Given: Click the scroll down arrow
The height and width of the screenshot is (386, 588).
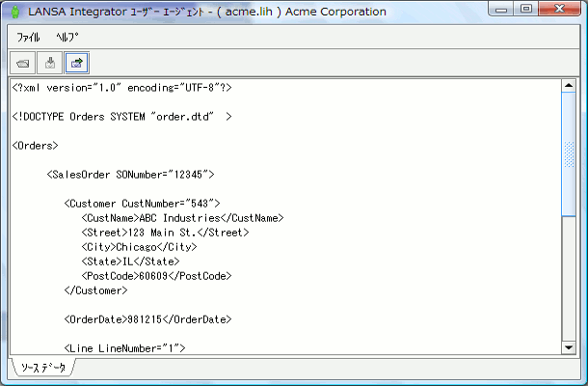Looking at the screenshot, I should click(x=569, y=347).
